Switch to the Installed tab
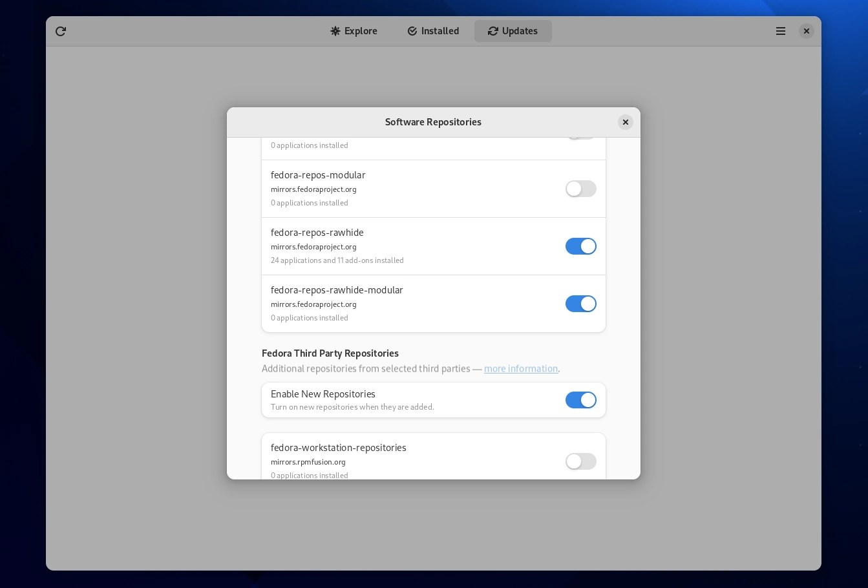The width and height of the screenshot is (868, 588). point(433,31)
